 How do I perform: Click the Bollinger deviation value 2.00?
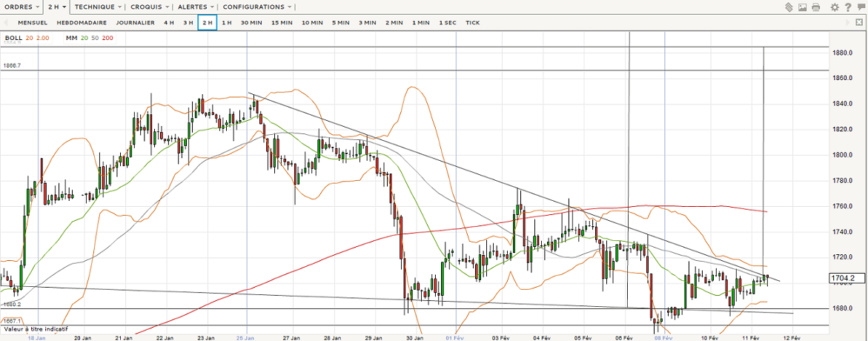pos(43,39)
